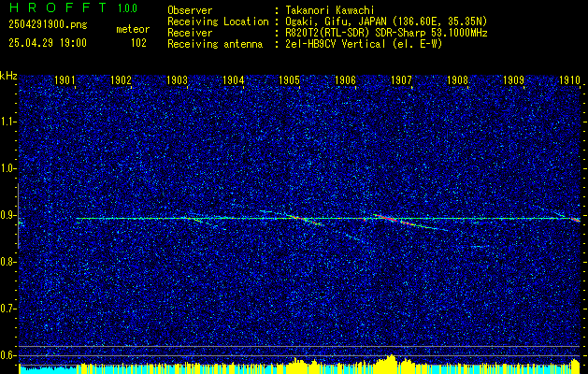Image resolution: width=588 pixels, height=374 pixels.
Task: Click the Receiving antenna field label
Action: (x=215, y=44)
